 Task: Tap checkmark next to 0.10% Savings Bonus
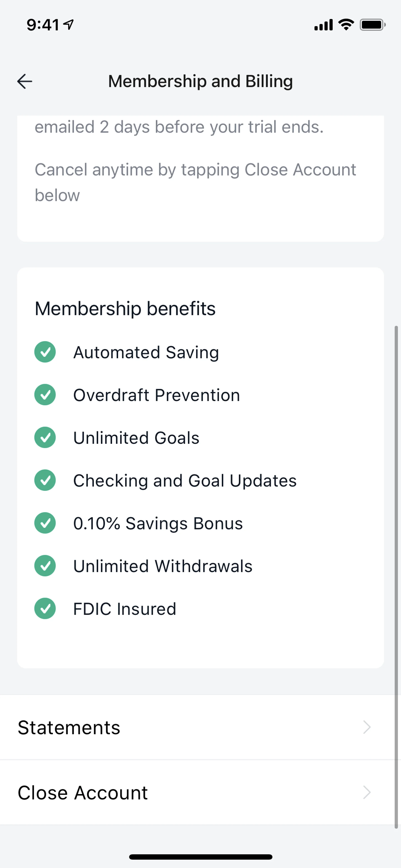(45, 523)
